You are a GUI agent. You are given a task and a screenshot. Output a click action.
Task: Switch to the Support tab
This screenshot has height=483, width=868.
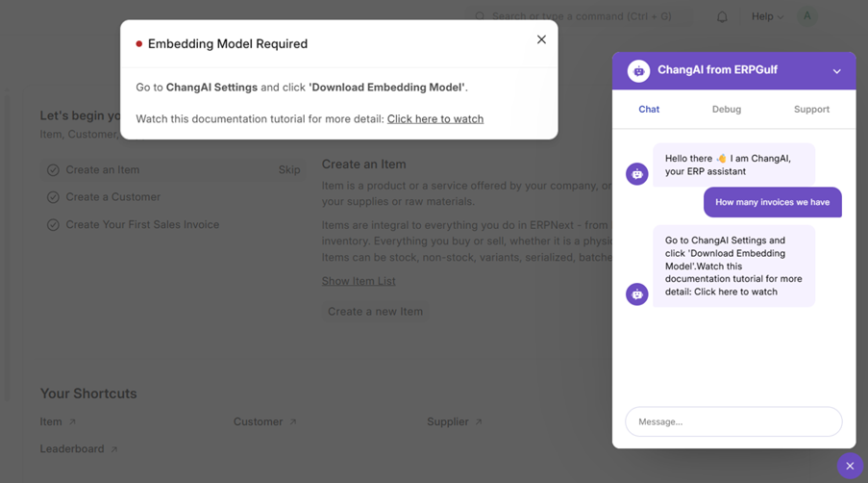(811, 110)
